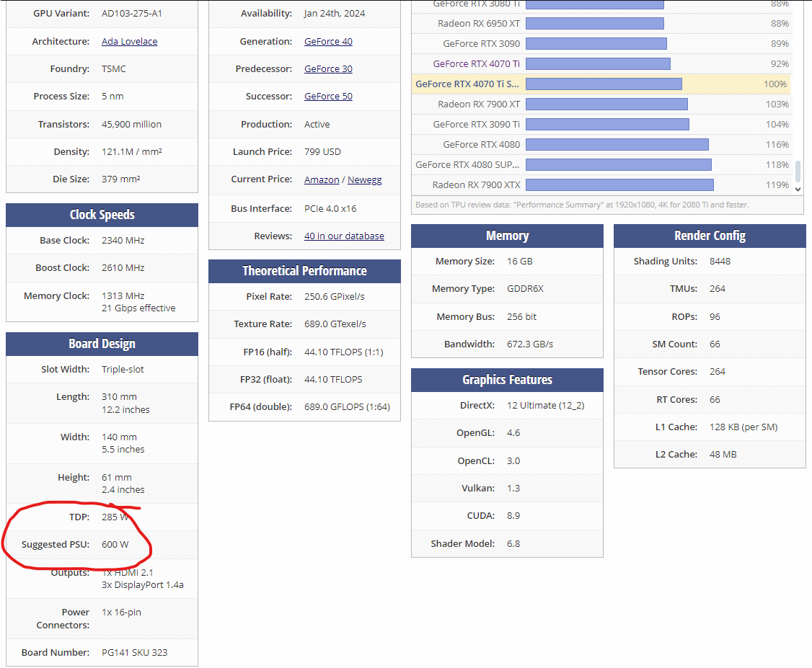
Task: Click the board number PG141 SKU 323
Action: pyautogui.click(x=135, y=652)
